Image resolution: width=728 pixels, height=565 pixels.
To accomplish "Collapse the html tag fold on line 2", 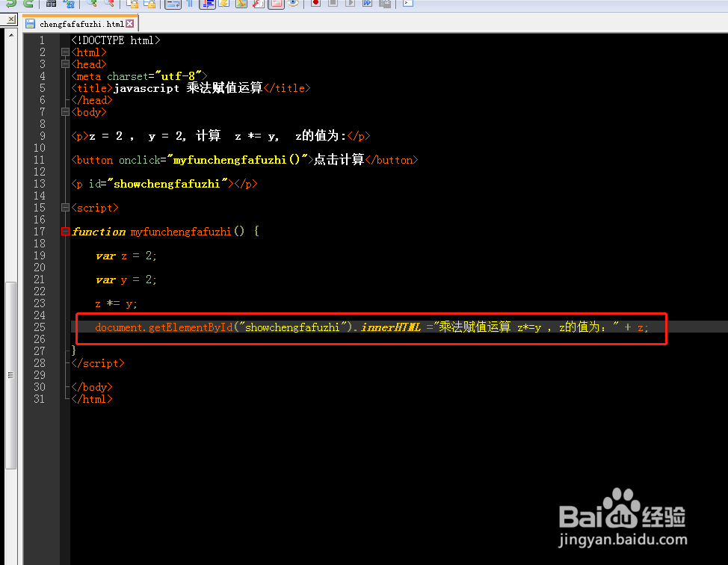I will (x=65, y=52).
